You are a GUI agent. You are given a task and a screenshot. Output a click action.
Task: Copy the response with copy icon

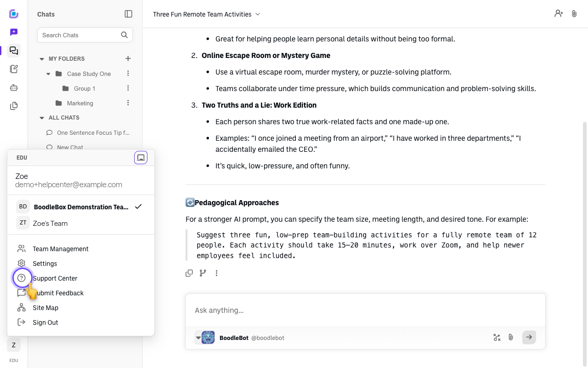[x=189, y=273]
